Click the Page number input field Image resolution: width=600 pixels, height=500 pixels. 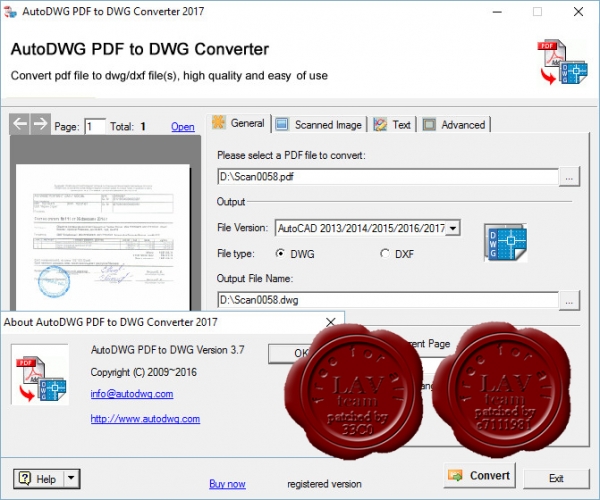(95, 126)
